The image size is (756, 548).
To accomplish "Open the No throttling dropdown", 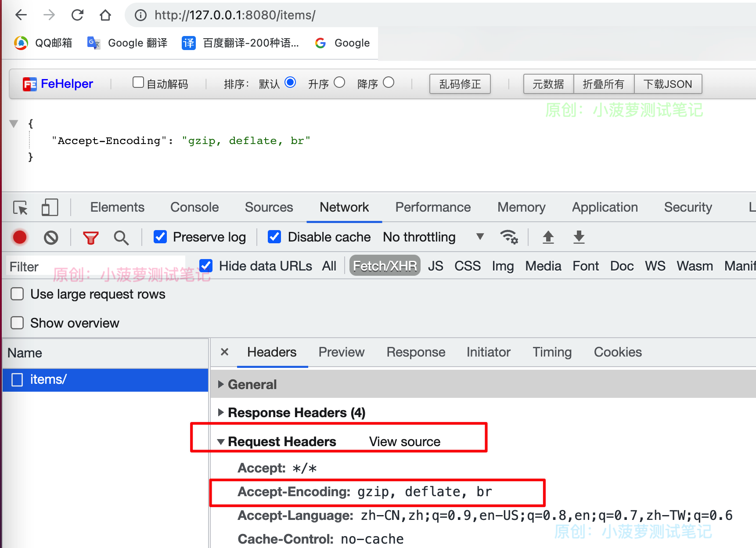I will [433, 237].
